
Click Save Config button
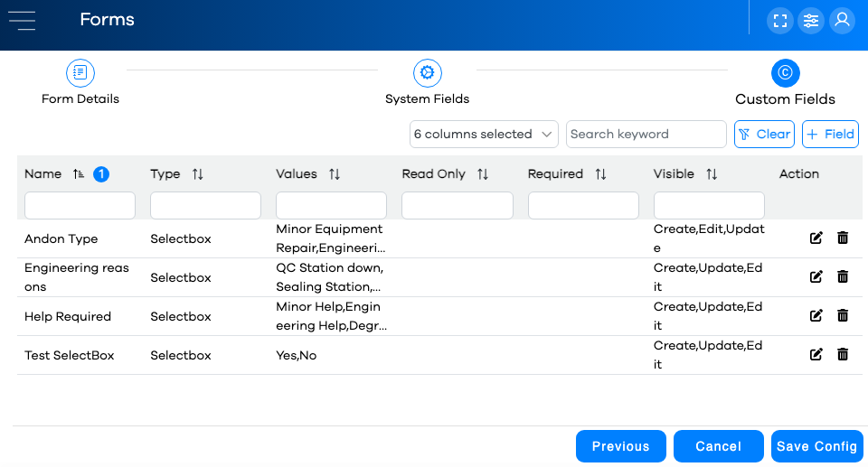pos(817,446)
